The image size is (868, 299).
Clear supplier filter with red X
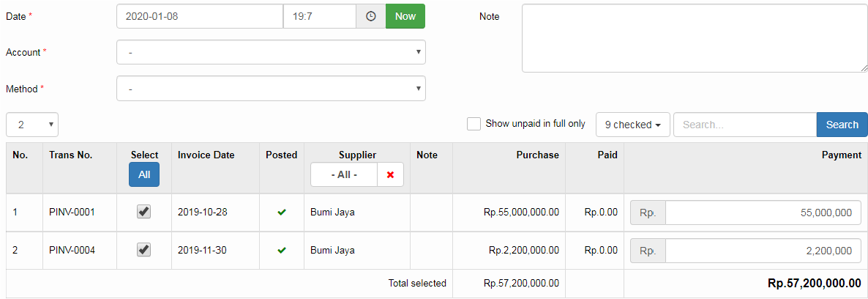click(x=390, y=175)
